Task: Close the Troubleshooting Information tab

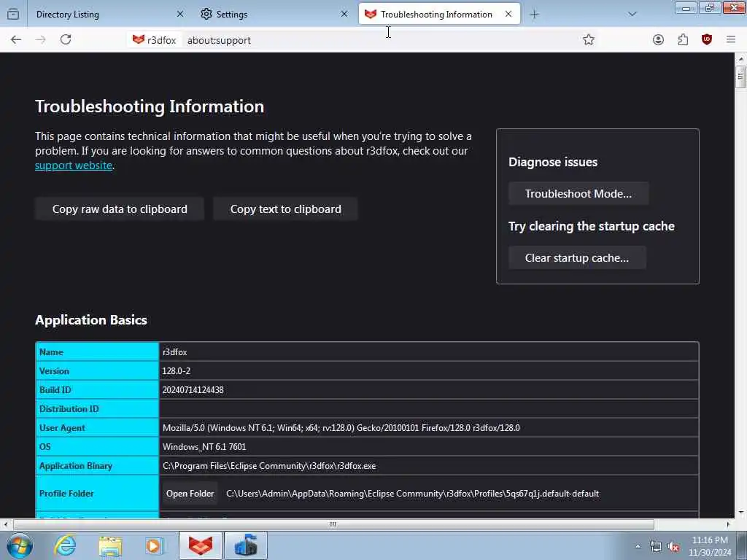Action: (x=508, y=15)
